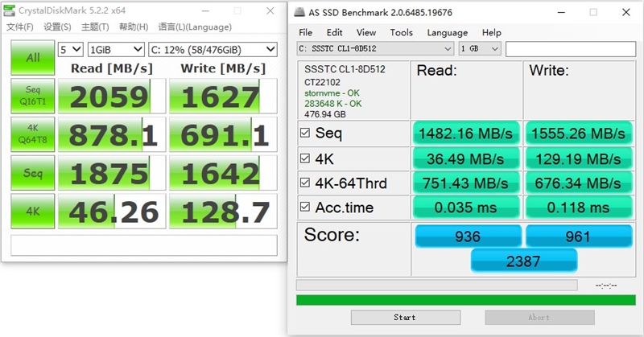Open the Tools menu in AS SSD
The height and width of the screenshot is (337, 644).
401,32
